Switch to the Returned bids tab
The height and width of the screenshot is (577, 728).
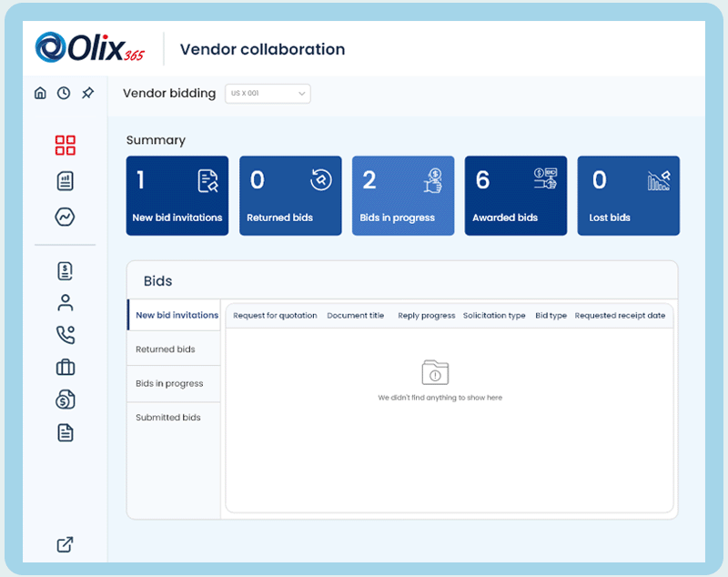click(167, 349)
